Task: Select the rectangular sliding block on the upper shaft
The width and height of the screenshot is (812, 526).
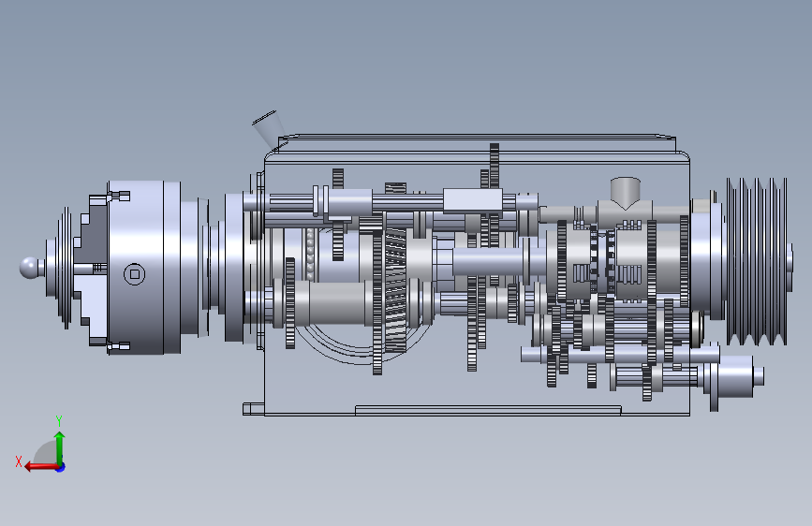Action: click(x=472, y=200)
